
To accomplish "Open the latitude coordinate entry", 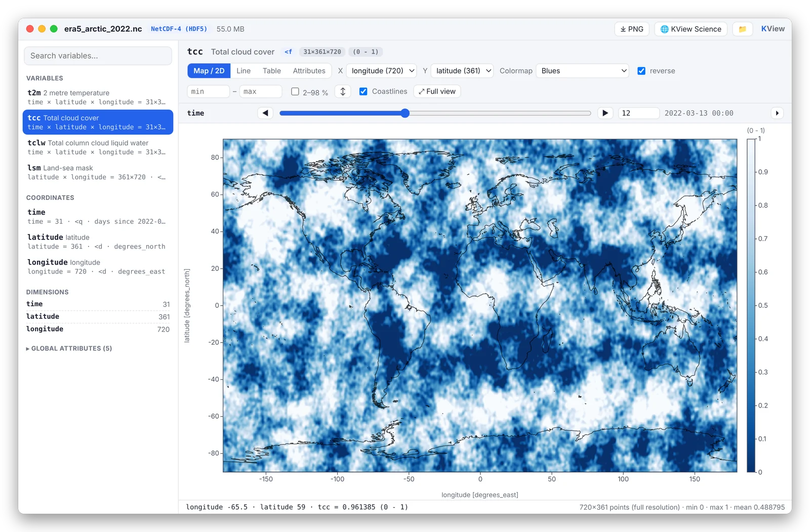I will click(x=98, y=241).
